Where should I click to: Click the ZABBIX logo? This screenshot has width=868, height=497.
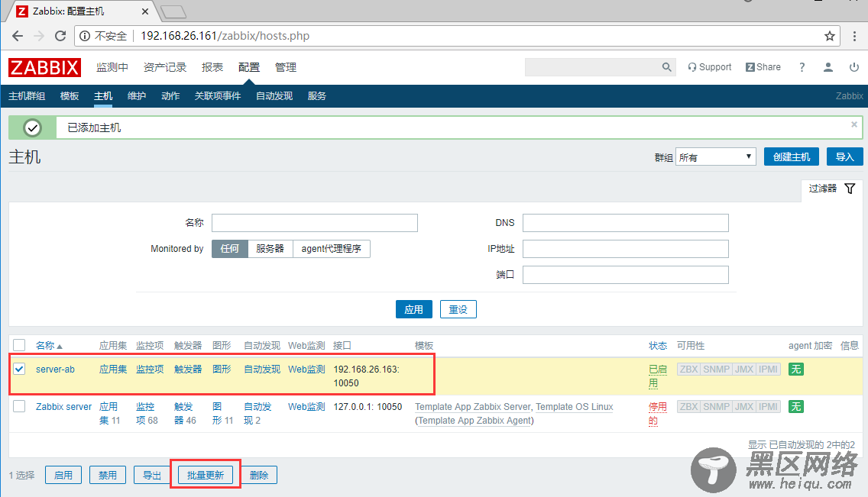pos(44,67)
